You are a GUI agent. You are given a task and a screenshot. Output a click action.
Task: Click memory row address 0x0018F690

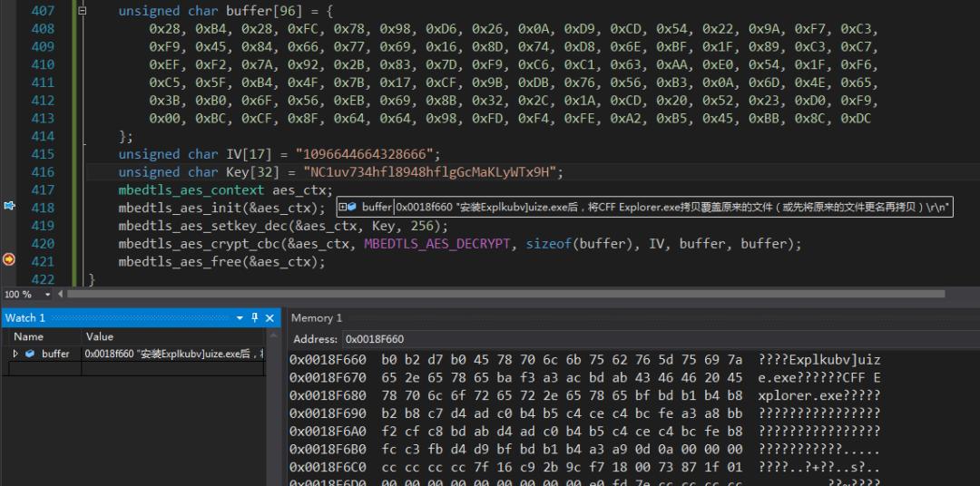pos(328,413)
